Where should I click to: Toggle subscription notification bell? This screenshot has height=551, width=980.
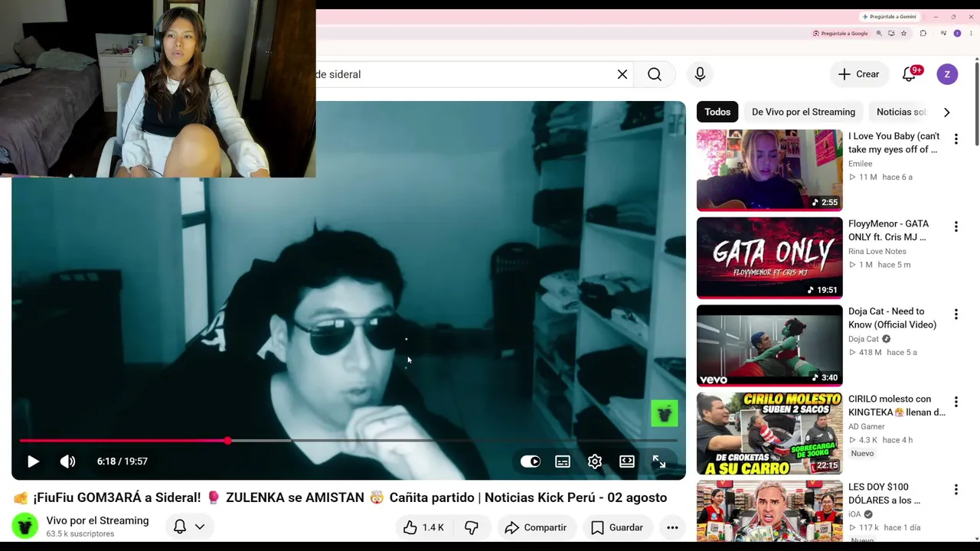[x=188, y=527]
